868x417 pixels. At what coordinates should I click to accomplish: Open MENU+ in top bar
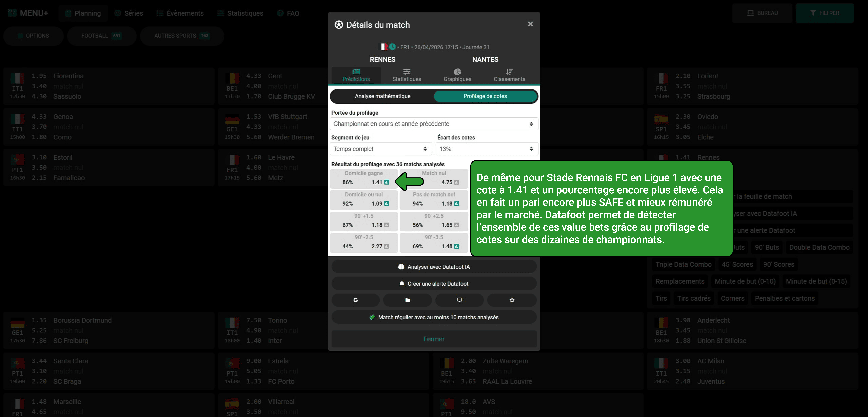coord(28,13)
